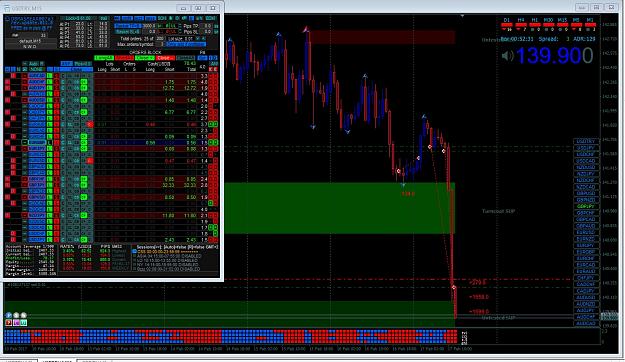625x362 pixels.
Task: Switch trend indicator to M5
Action: click(x=576, y=20)
